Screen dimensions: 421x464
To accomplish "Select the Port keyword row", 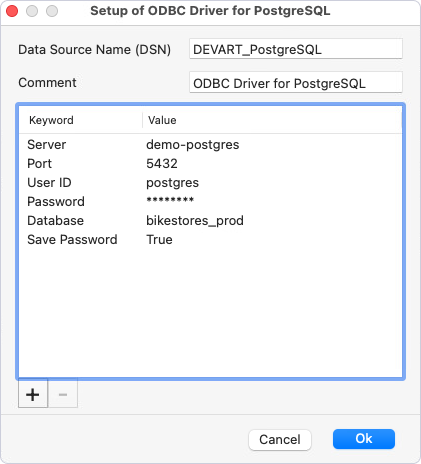I will point(210,164).
